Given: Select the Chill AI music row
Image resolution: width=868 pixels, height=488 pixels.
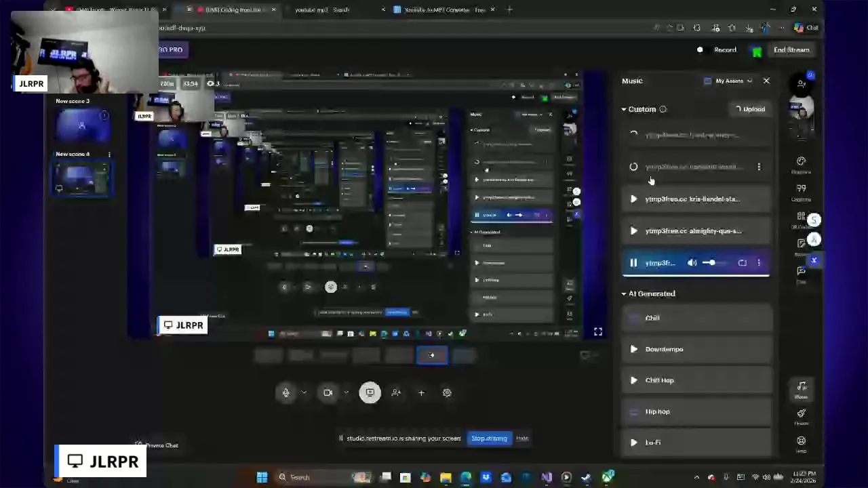Looking at the screenshot, I should tap(696, 318).
